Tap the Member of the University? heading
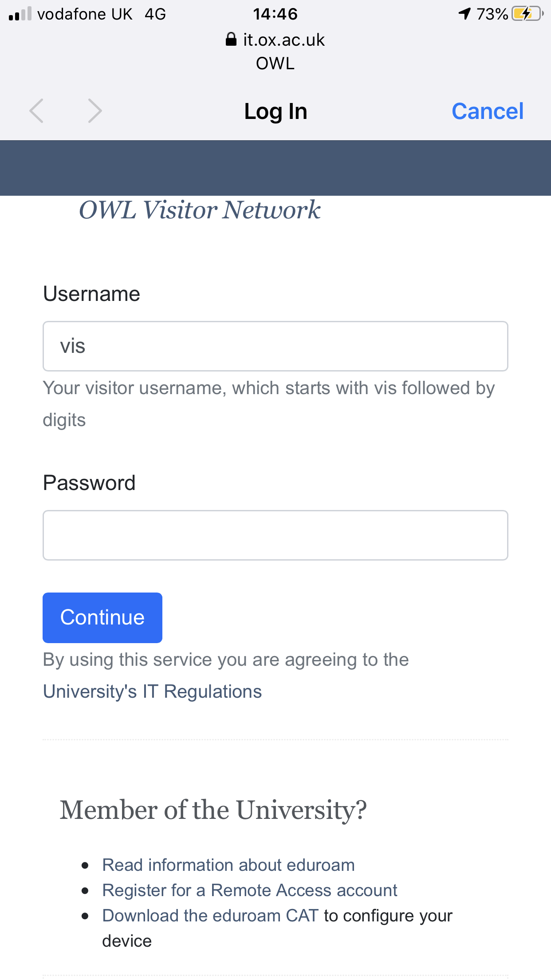 point(213,810)
